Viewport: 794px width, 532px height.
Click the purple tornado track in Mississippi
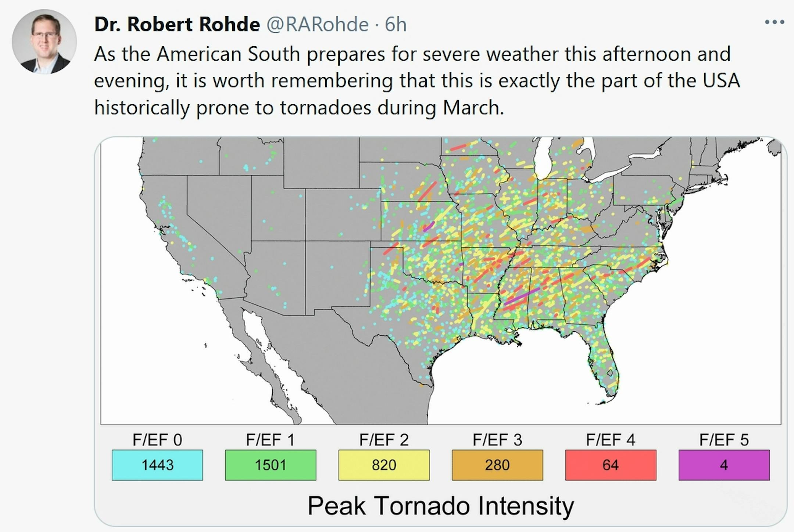tap(522, 297)
